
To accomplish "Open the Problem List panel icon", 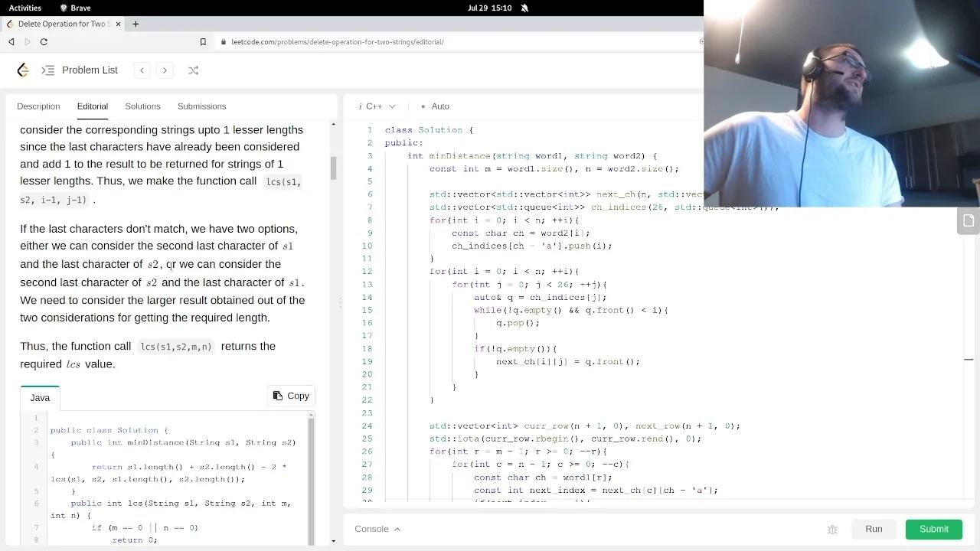I will click(48, 70).
